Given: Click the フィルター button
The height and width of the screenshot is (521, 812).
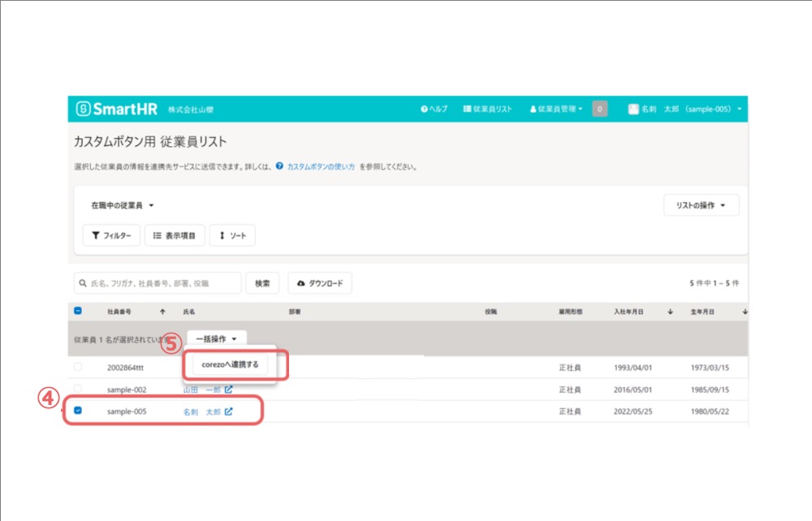Looking at the screenshot, I should point(111,235).
